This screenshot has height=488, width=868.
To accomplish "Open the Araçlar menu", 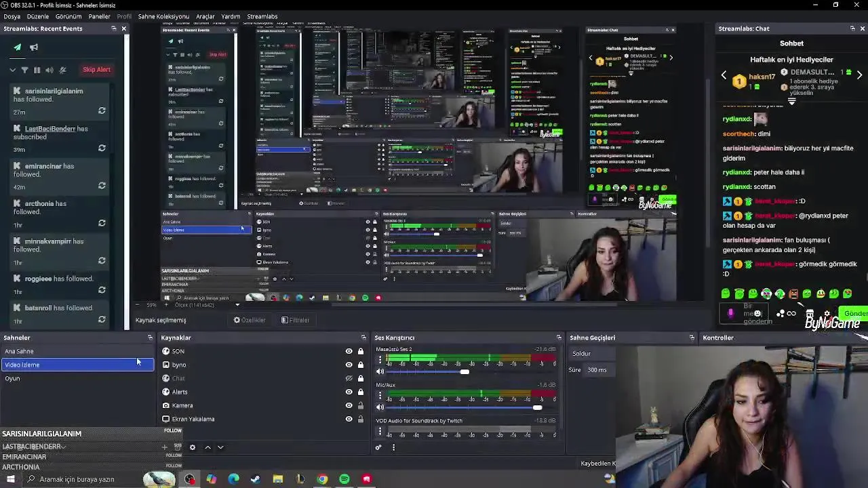I will tap(205, 16).
